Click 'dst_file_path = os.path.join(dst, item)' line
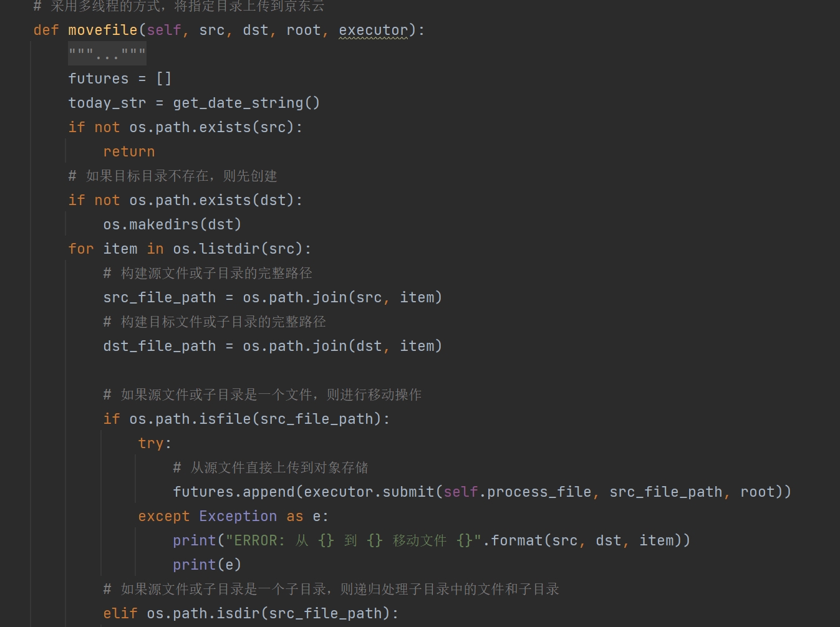Screen dimensions: 840x627 point(273,346)
